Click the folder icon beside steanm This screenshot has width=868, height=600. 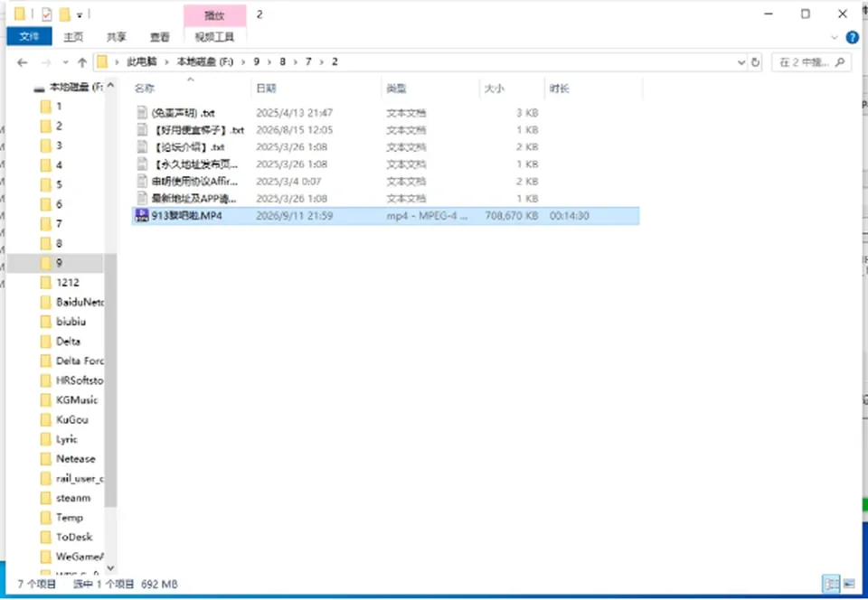point(46,498)
